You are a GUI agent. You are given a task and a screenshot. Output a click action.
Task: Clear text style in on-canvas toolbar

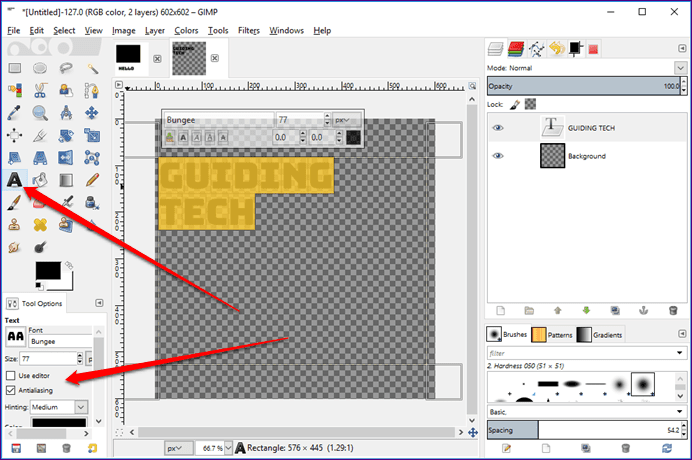(x=170, y=138)
